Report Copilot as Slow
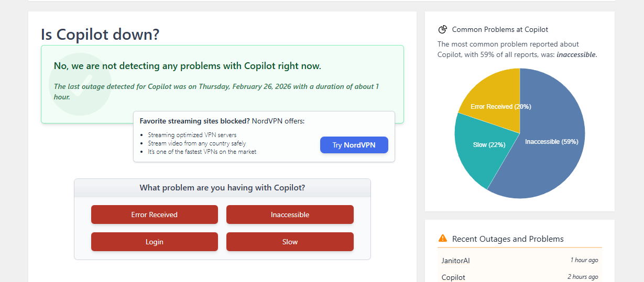Image resolution: width=644 pixels, height=282 pixels. [290, 242]
